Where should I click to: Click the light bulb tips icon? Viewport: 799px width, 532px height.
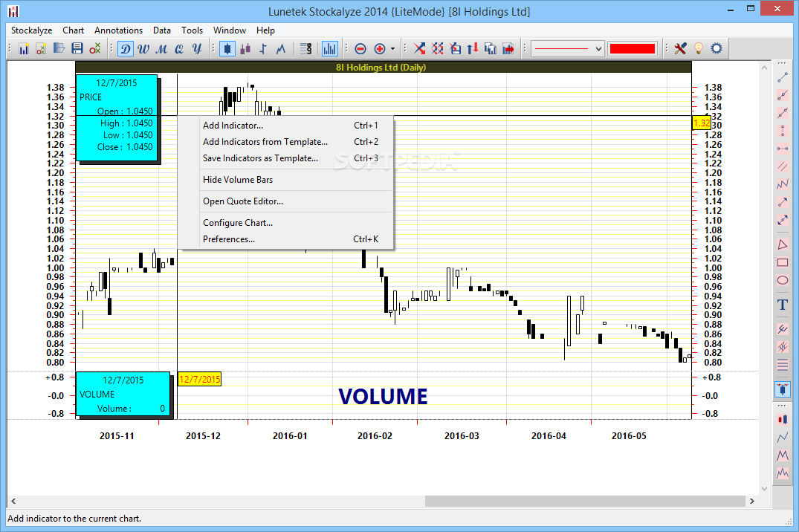[x=699, y=49]
